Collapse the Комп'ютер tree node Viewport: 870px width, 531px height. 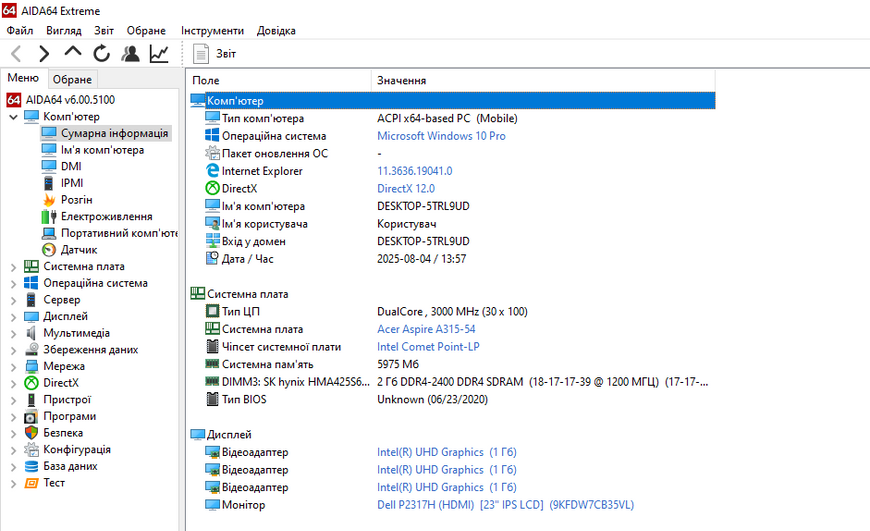14,117
